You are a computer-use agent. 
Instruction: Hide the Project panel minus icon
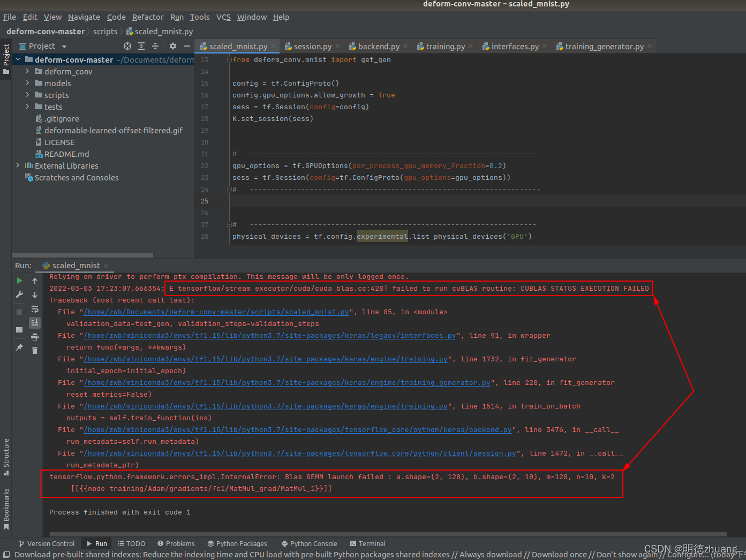(x=187, y=46)
